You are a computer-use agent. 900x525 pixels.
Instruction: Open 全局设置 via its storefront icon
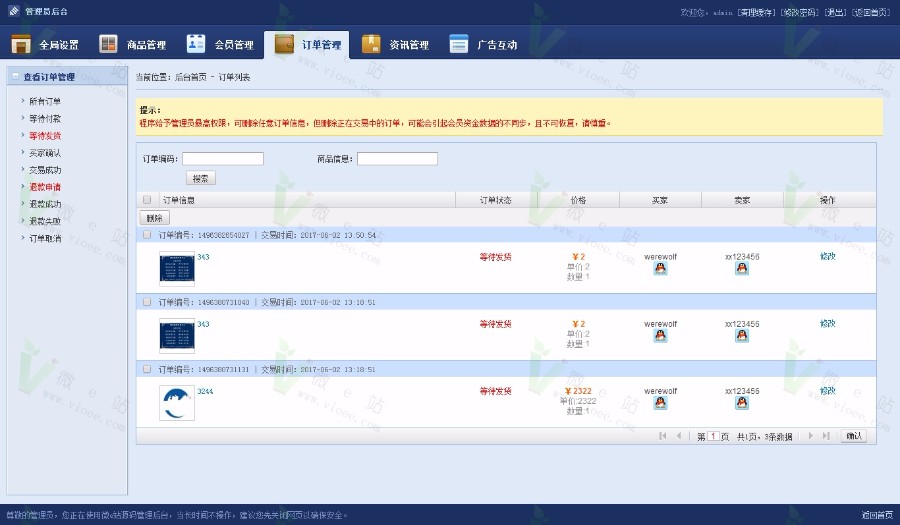21,44
